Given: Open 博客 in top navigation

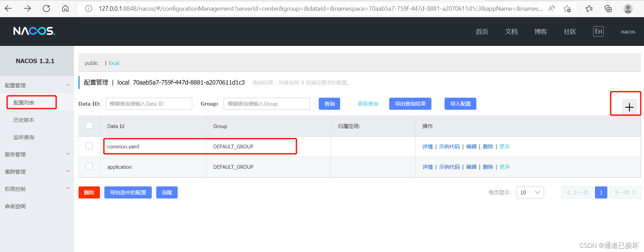Looking at the screenshot, I should point(541,32).
